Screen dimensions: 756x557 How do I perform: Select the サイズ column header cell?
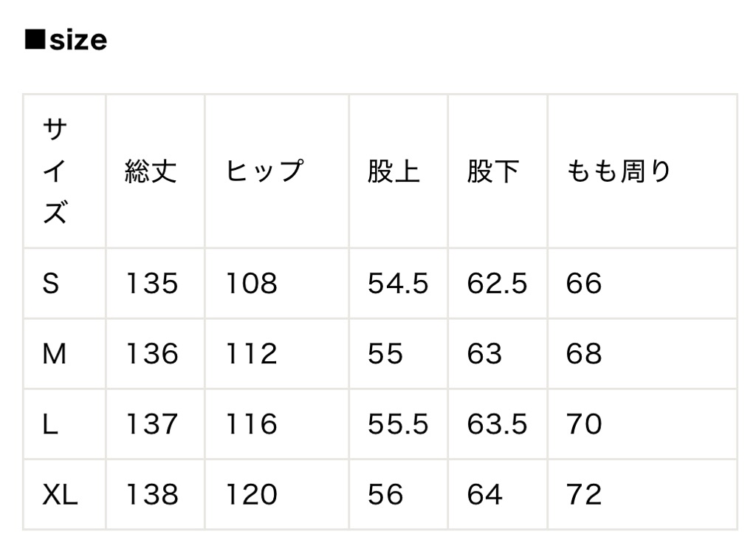tap(55, 171)
